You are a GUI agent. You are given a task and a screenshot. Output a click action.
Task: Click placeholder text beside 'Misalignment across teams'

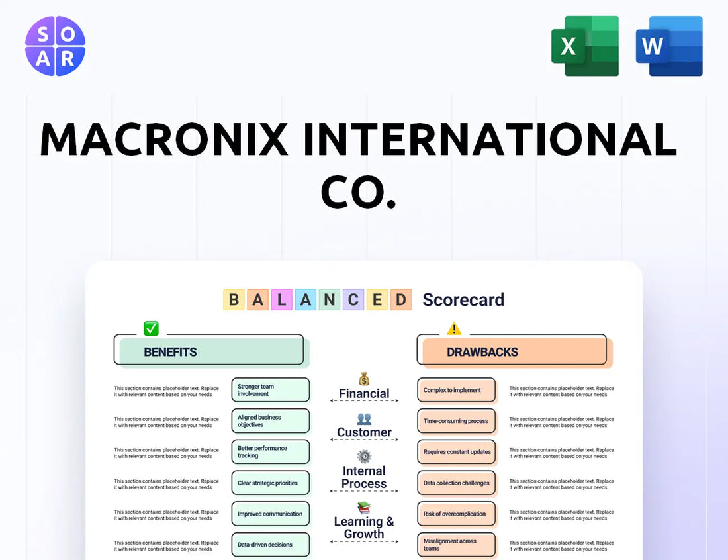click(561, 545)
